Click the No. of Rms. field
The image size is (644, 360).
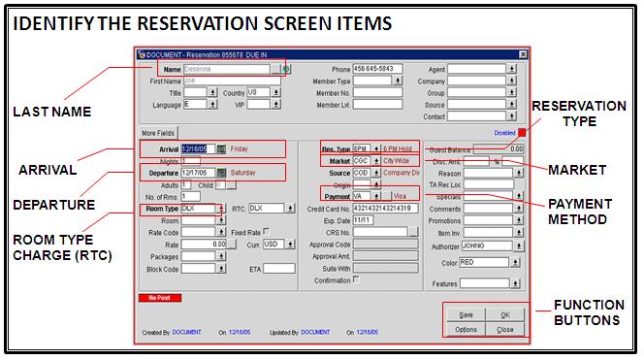191,196
